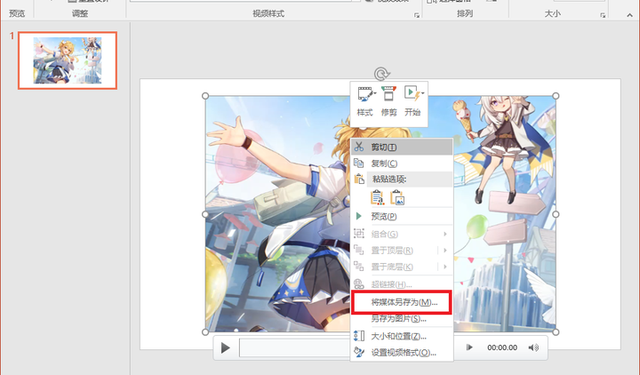This screenshot has height=375, width=640.
Task: Click the rotation handle above the video
Action: point(382,74)
